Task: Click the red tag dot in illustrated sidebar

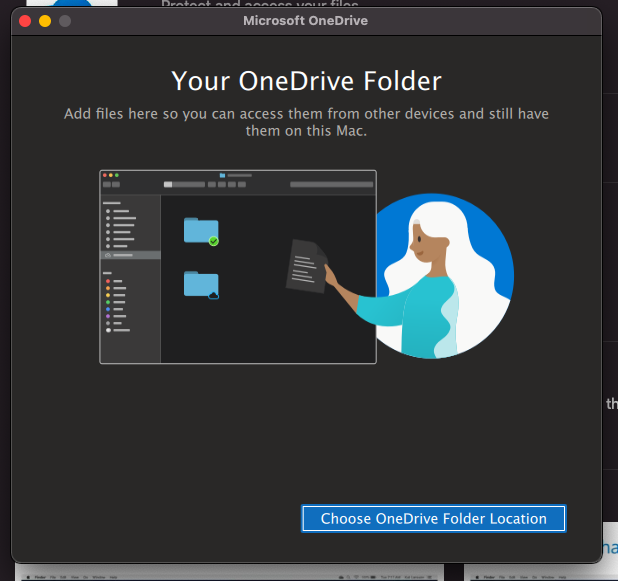Action: coord(108,282)
